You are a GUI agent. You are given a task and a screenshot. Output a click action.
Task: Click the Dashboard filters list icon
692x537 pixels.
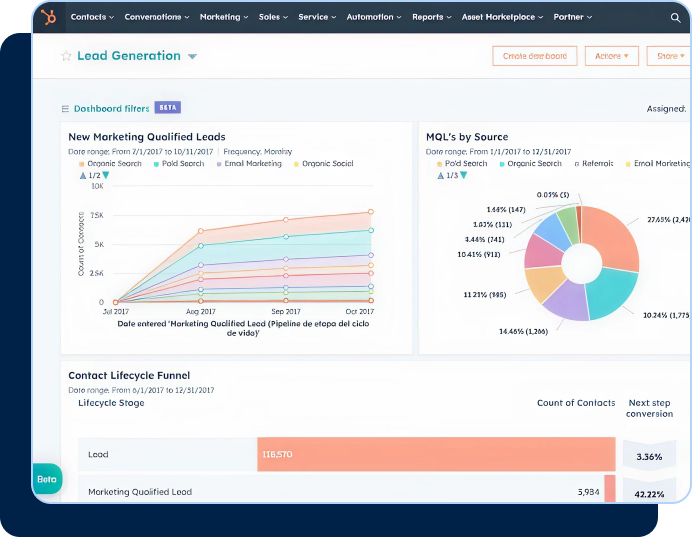click(65, 109)
